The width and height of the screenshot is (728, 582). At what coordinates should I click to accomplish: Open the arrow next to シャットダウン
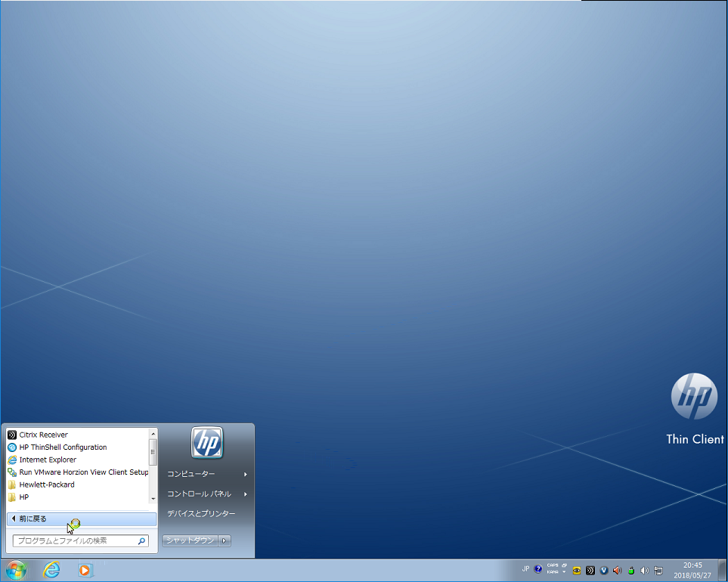[225, 540]
